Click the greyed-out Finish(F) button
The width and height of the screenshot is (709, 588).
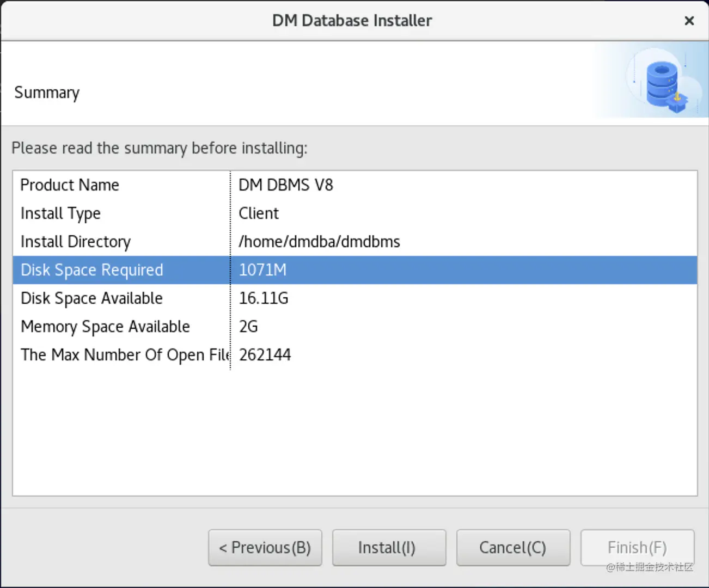[637, 547]
